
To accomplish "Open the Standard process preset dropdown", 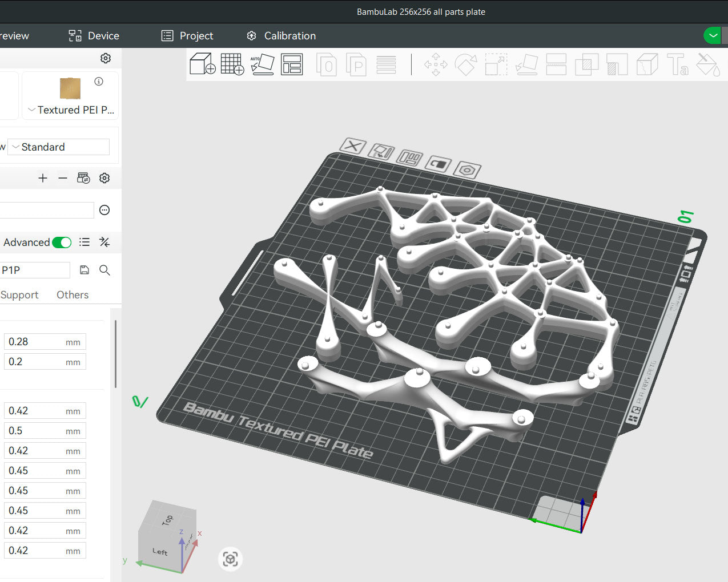I will (58, 147).
